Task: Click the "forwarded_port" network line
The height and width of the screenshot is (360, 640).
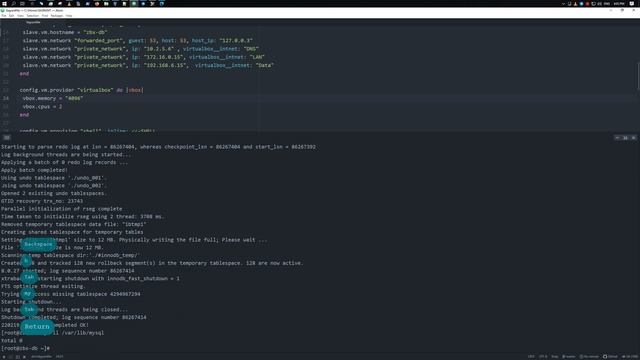Action: pos(138,40)
